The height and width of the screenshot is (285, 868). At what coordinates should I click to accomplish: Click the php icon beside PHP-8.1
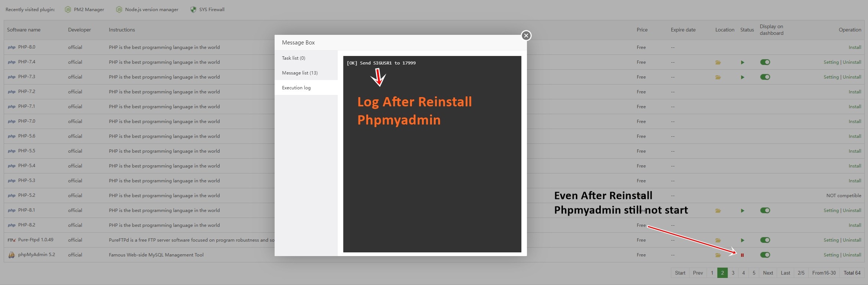12,211
